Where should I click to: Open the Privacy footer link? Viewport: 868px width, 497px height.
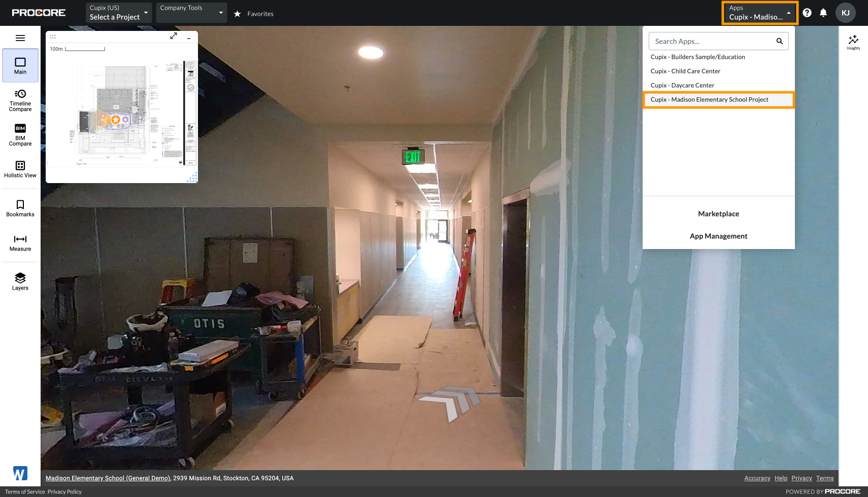802,478
